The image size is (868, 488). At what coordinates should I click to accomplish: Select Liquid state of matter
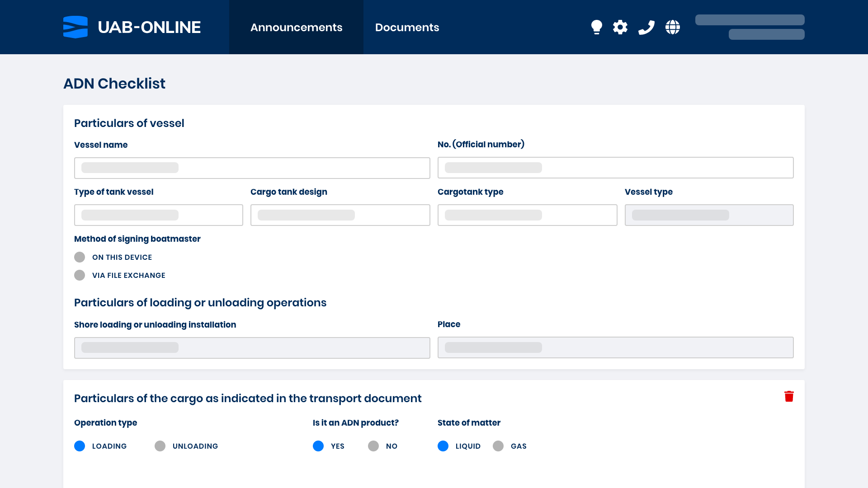[x=443, y=446]
